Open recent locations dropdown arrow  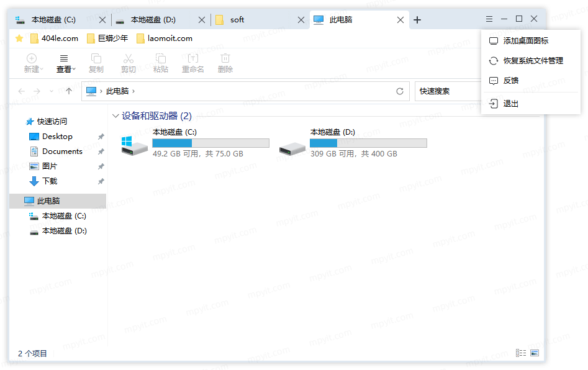pyautogui.click(x=52, y=91)
